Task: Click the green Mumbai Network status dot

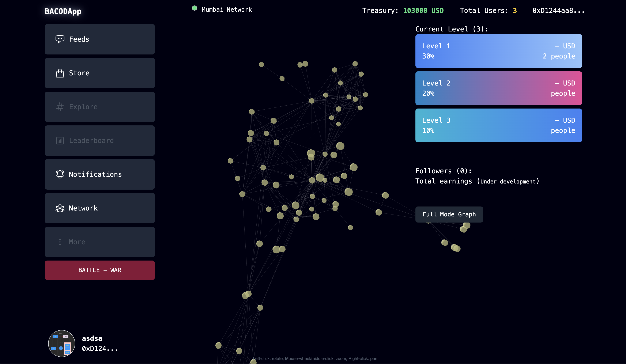Action: pos(195,8)
